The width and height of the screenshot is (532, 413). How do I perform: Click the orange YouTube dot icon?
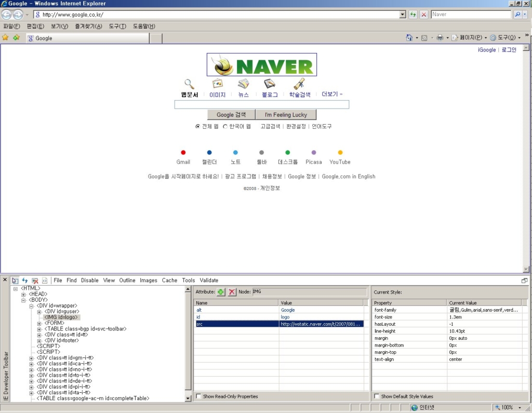click(340, 152)
